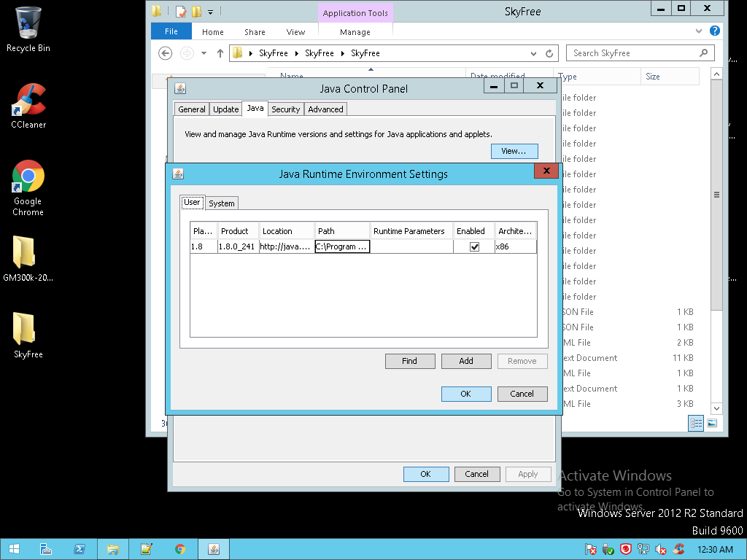
Task: Click the Explorer back navigation arrow
Action: tap(165, 52)
